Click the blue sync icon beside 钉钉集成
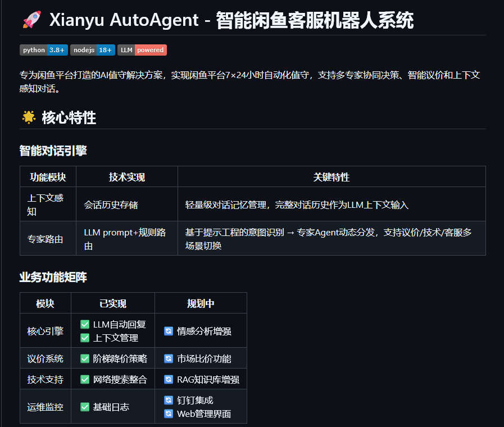Viewport: 504px width, 427px height. (x=169, y=400)
